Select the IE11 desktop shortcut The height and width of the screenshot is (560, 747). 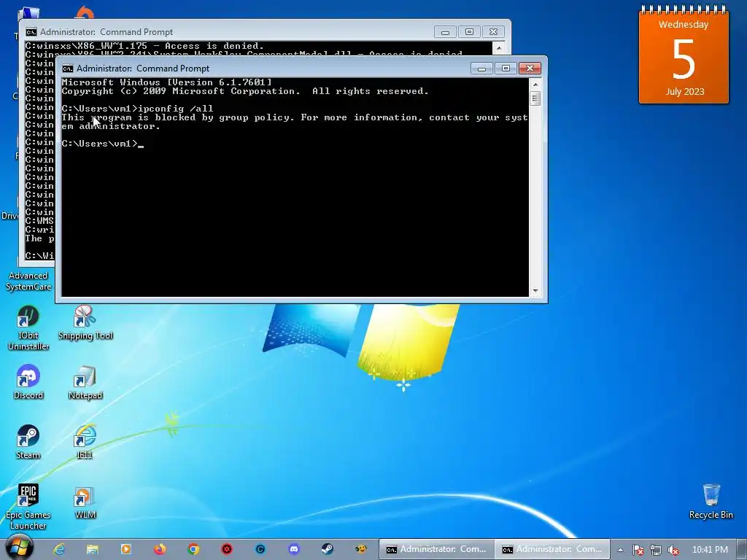[85, 442]
